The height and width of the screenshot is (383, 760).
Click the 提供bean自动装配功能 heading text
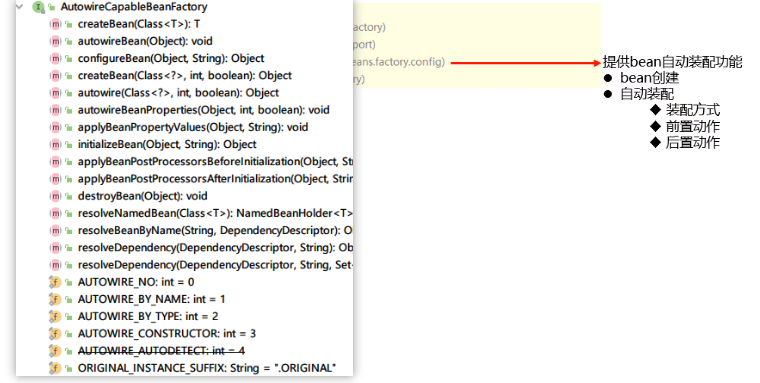point(673,62)
